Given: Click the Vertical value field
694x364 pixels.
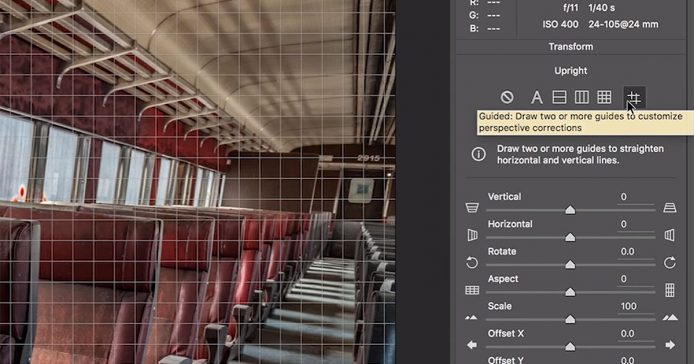Looking at the screenshot, I should pos(636,197).
